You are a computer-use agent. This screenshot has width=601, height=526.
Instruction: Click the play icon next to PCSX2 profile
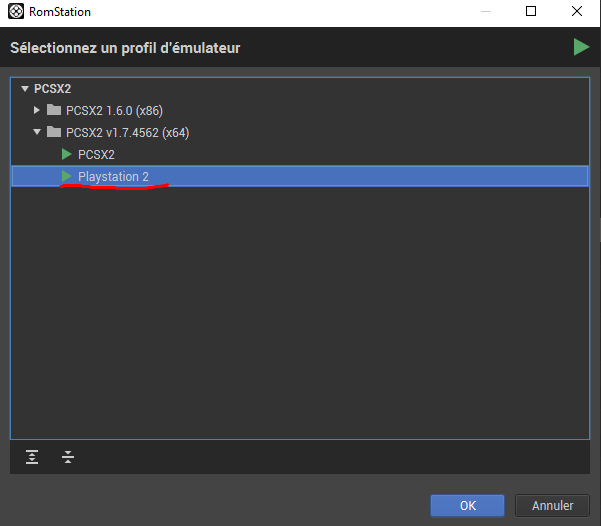tap(67, 154)
